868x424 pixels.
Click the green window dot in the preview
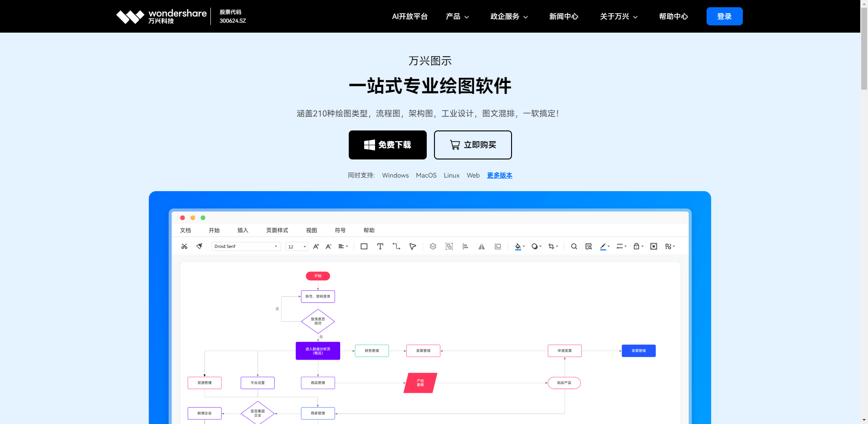[x=203, y=218]
